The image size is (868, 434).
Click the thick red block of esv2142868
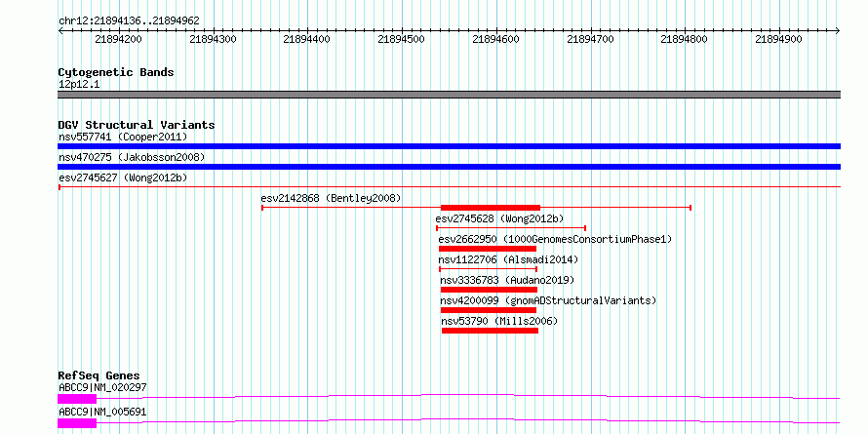point(490,208)
